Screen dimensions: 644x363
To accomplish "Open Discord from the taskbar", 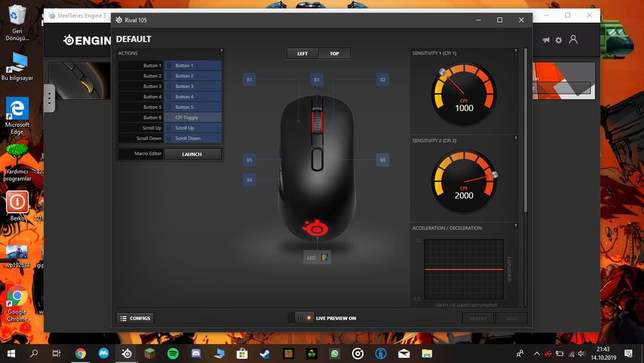I will [x=196, y=353].
